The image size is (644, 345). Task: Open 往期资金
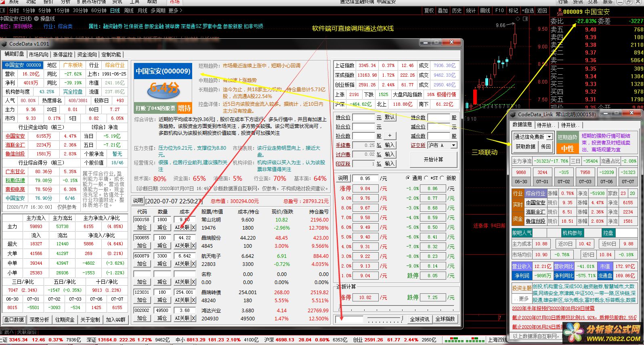(65, 320)
